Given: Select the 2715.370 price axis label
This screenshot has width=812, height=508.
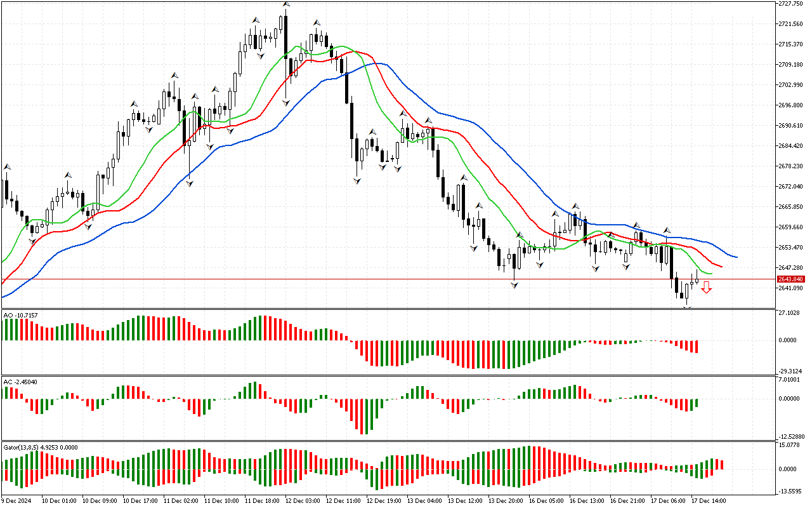Looking at the screenshot, I should pos(790,44).
